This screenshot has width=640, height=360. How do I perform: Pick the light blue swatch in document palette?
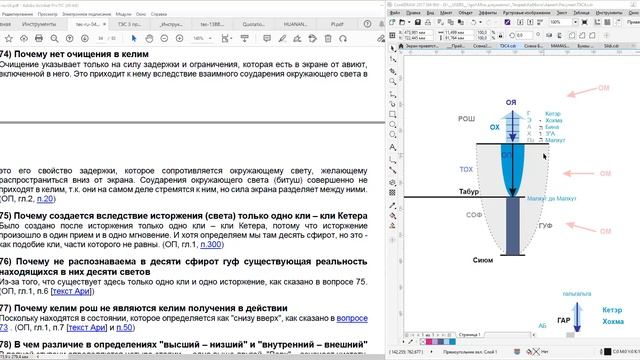(447, 342)
